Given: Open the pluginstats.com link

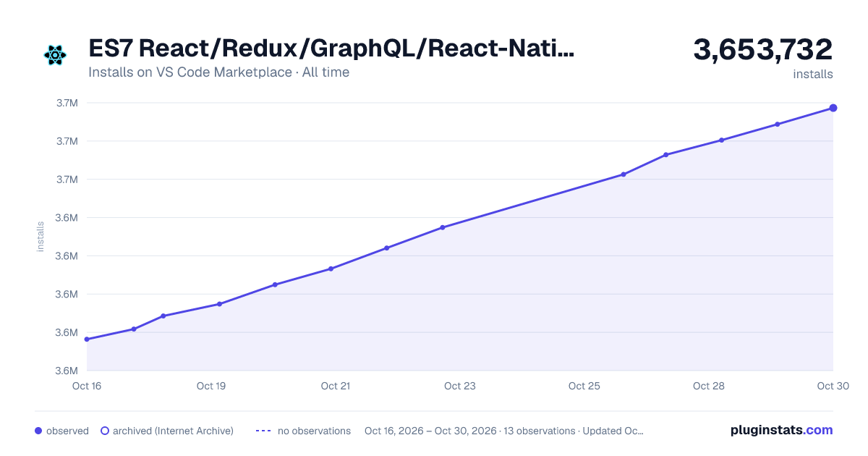Looking at the screenshot, I should (x=782, y=430).
